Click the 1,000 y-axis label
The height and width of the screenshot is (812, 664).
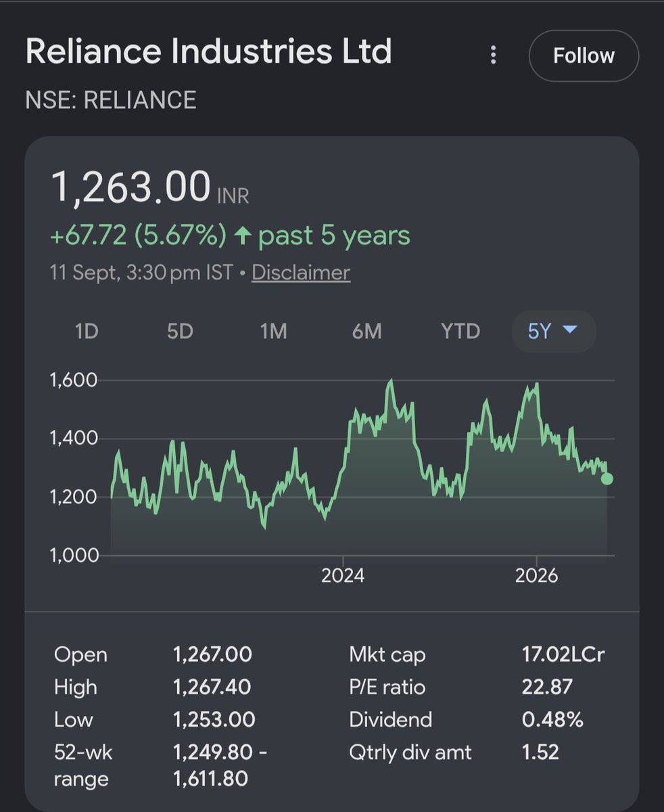tap(74, 556)
